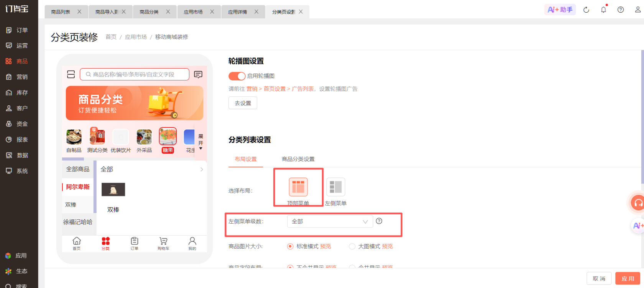644x288 pixels.
Task: Select the 标准模式 radio button
Action: 290,247
